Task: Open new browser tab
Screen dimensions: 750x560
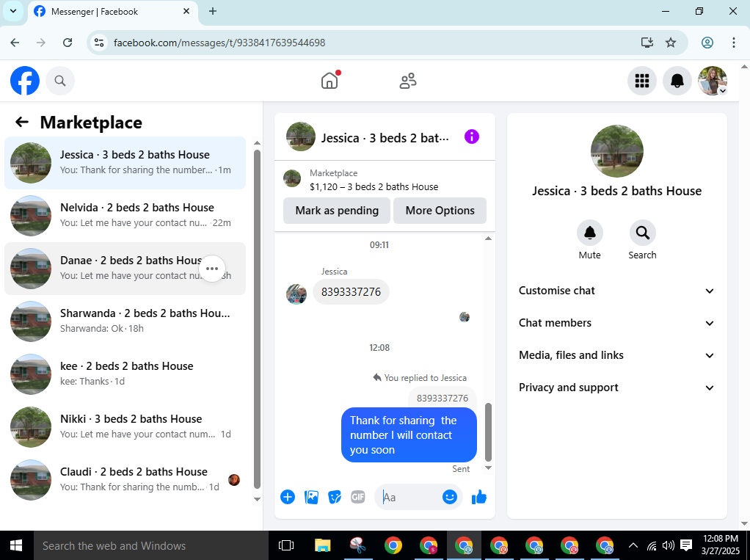Action: (213, 12)
